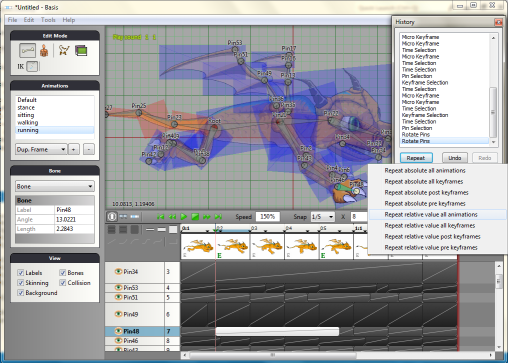508x363 pixels.
Task: Choose Repeat absolute post keyframes
Action: point(437,192)
